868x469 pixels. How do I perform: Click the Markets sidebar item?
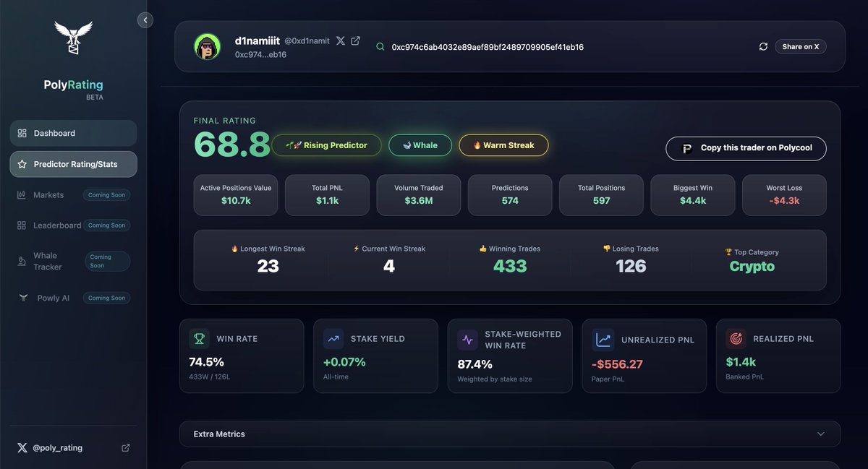click(x=73, y=195)
